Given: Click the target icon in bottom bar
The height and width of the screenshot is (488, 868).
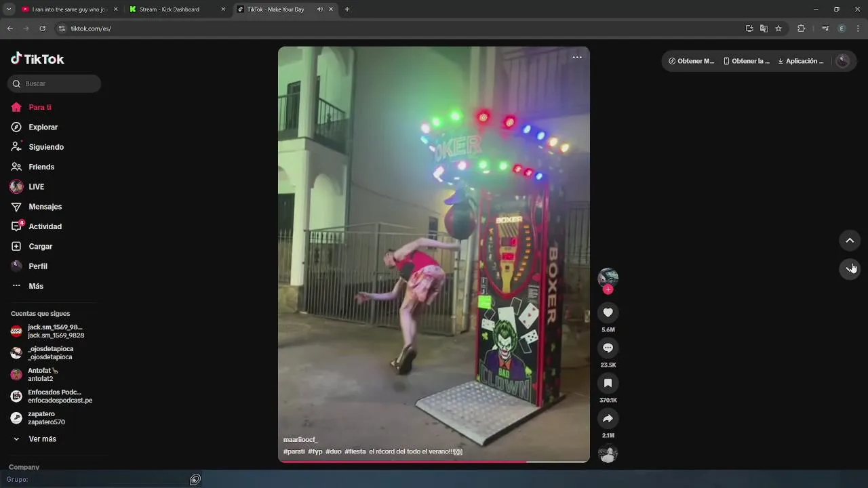Looking at the screenshot, I should point(195,480).
